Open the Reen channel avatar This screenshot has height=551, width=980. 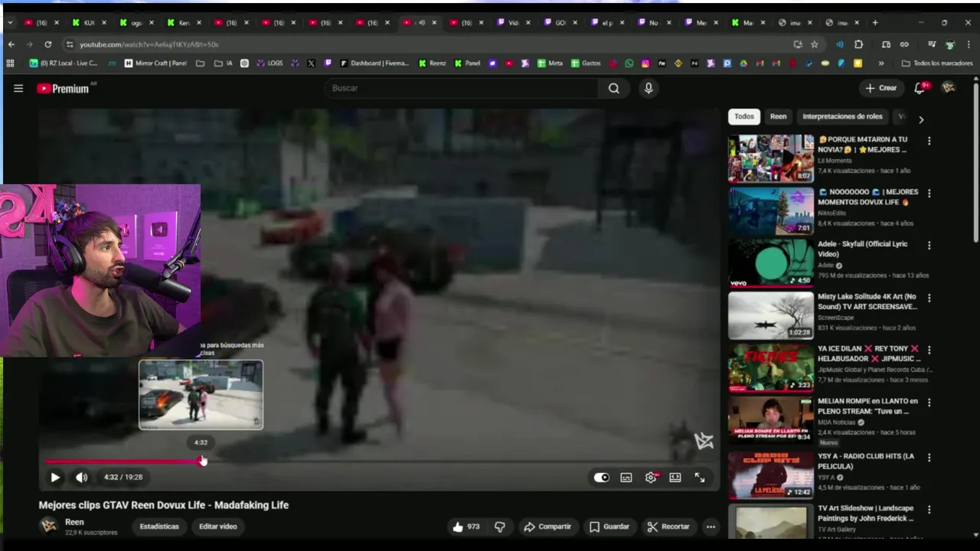(49, 526)
